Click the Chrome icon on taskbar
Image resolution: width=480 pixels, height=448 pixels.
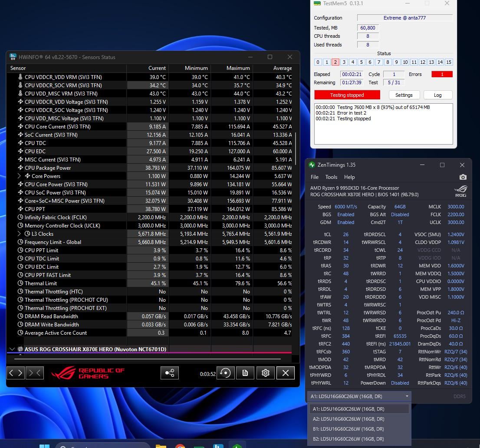(180, 446)
